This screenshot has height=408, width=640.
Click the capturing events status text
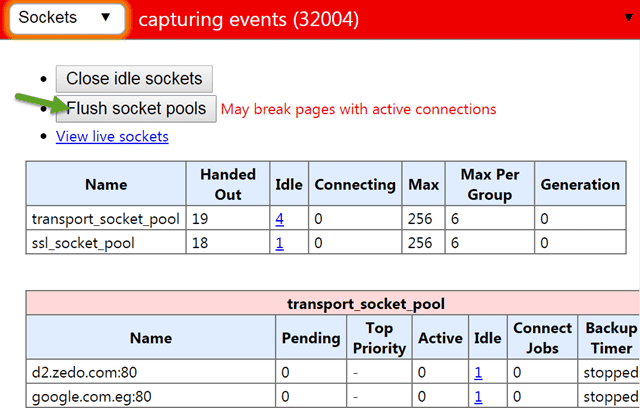(x=248, y=19)
